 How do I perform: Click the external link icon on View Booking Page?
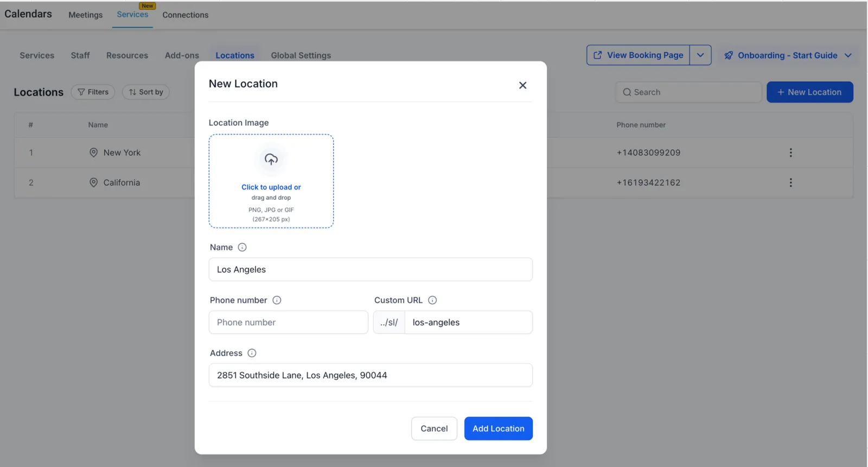tap(597, 55)
